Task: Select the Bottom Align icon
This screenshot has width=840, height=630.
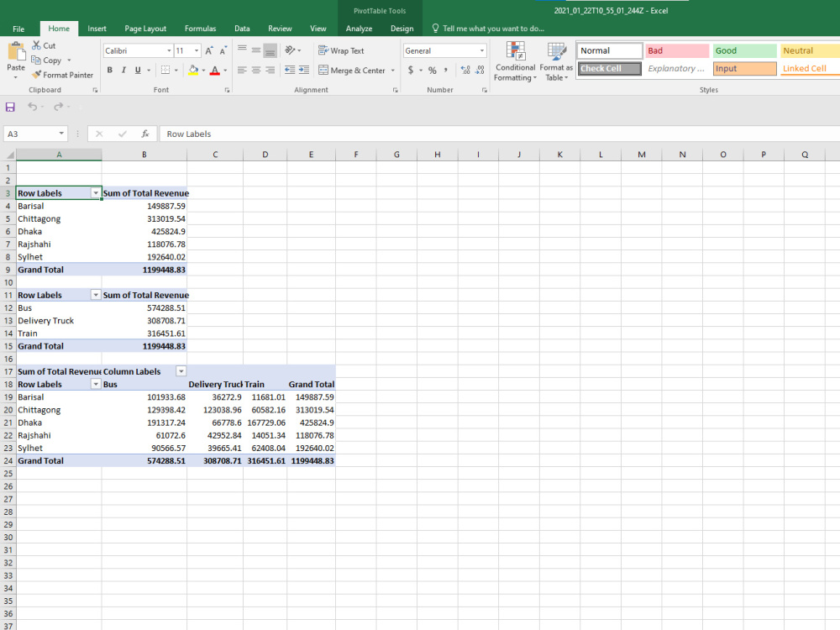Action: 270,50
